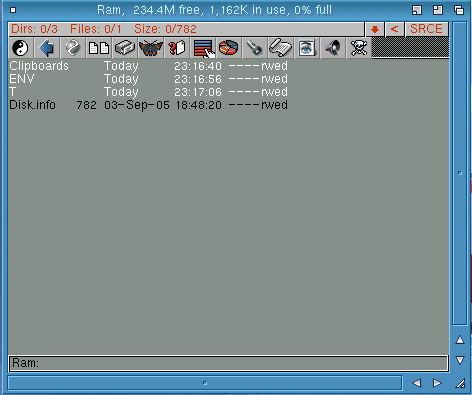Viewport: 472px width, 395px height.
Task: Click the flashlight search icon
Action: click(x=255, y=48)
